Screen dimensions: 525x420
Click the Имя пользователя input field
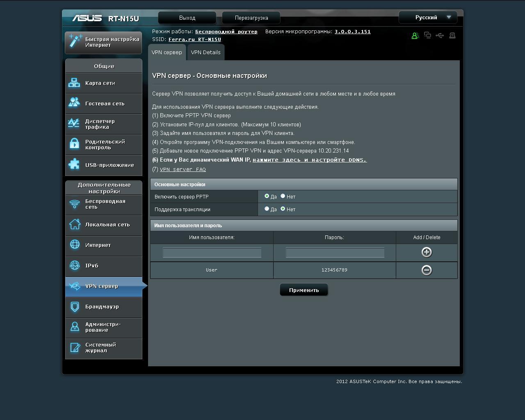212,253
